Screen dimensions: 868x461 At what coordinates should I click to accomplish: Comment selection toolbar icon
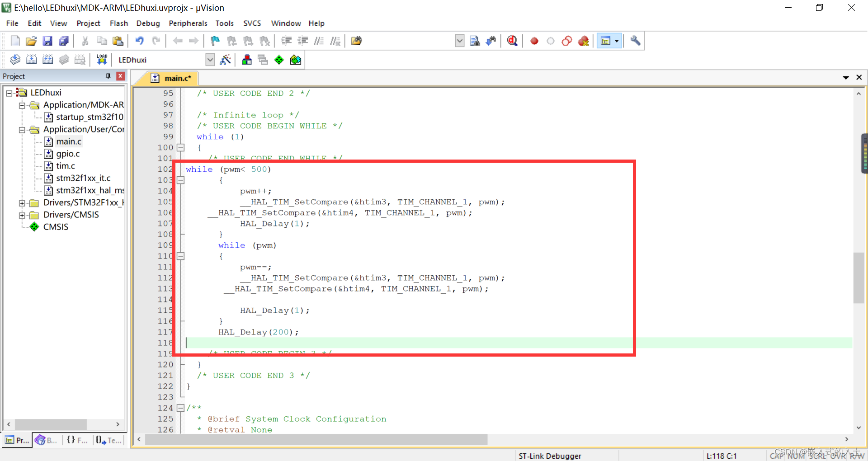319,41
